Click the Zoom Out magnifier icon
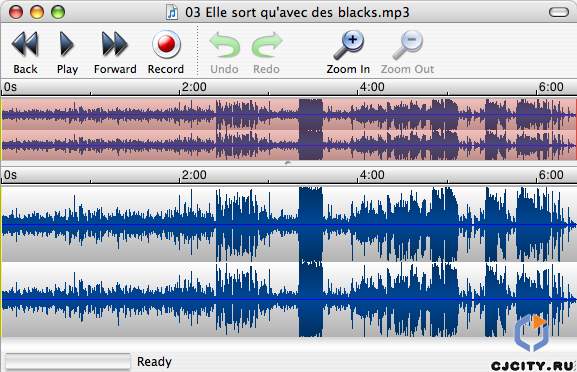Image resolution: width=577 pixels, height=372 pixels. [408, 45]
